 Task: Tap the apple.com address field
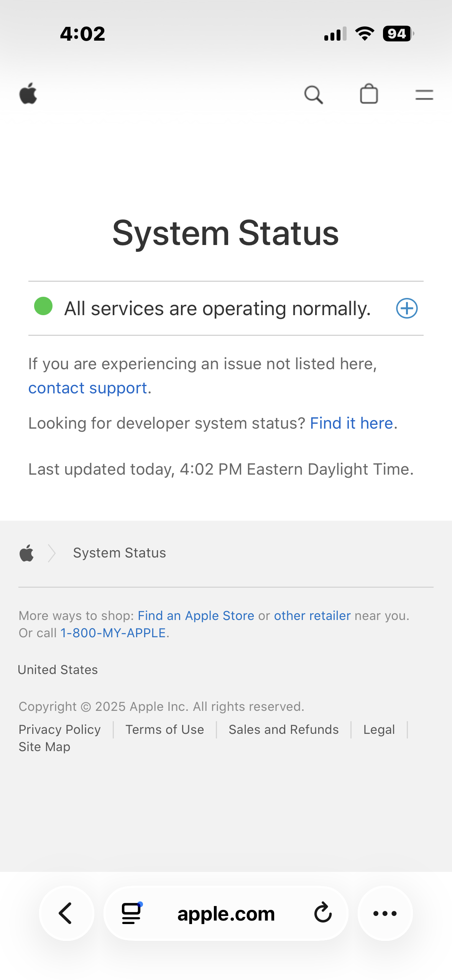(226, 913)
